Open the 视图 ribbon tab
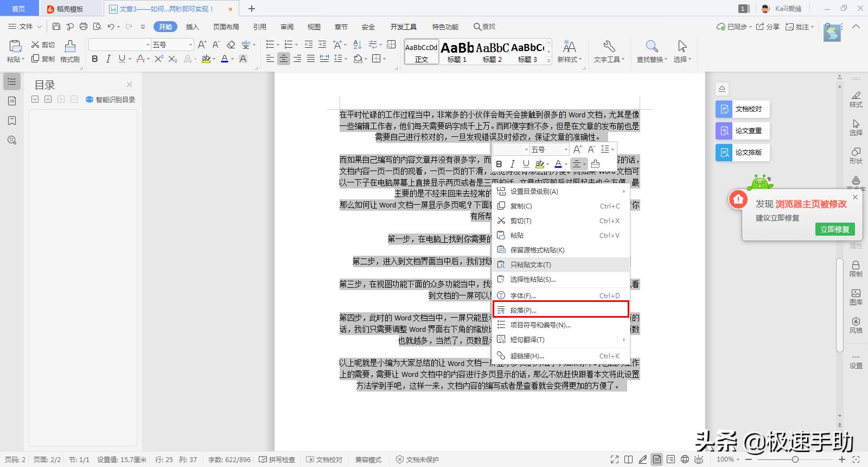Image resolution: width=868 pixels, height=467 pixels. pyautogui.click(x=314, y=27)
